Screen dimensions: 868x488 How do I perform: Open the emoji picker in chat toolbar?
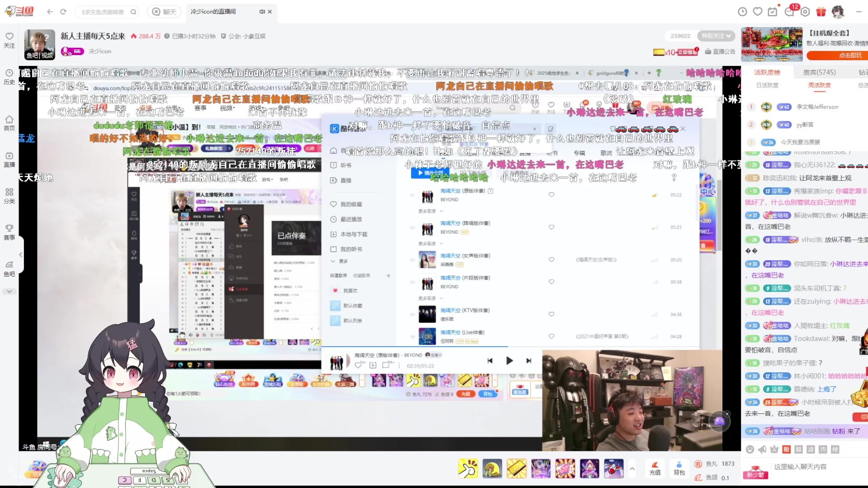coord(750,449)
